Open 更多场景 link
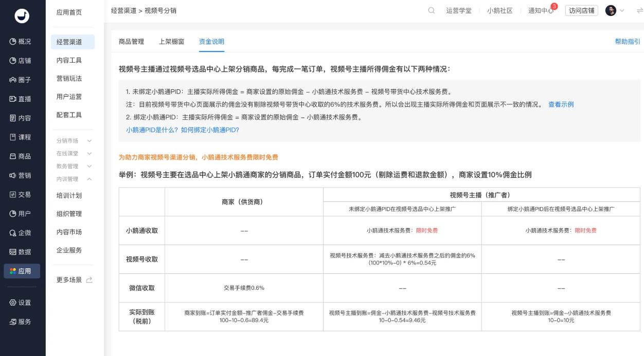644x356 pixels. (x=69, y=279)
